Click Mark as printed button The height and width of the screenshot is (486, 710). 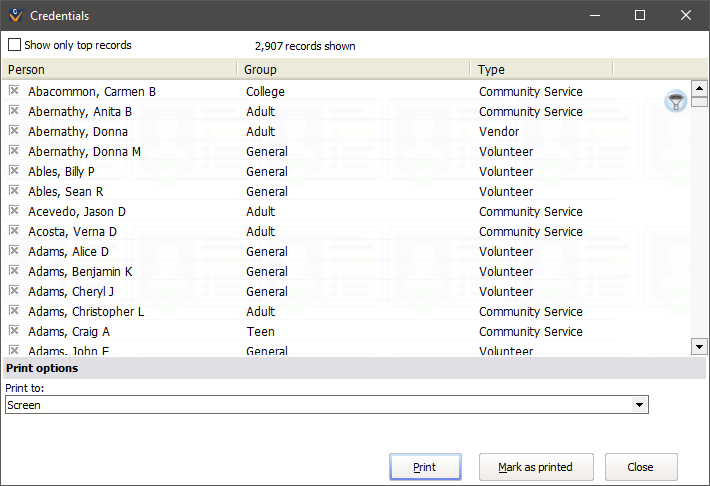click(x=536, y=467)
